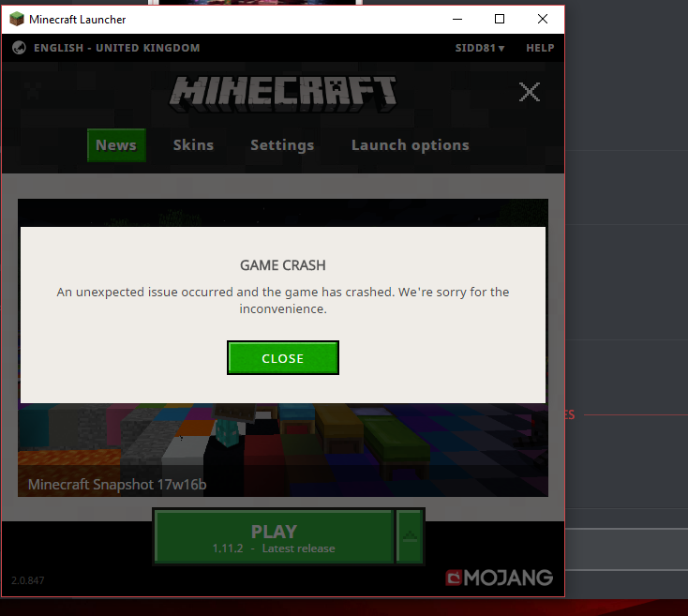Image resolution: width=688 pixels, height=616 pixels.
Task: Minimize the Minecraft Launcher window
Action: [x=457, y=20]
